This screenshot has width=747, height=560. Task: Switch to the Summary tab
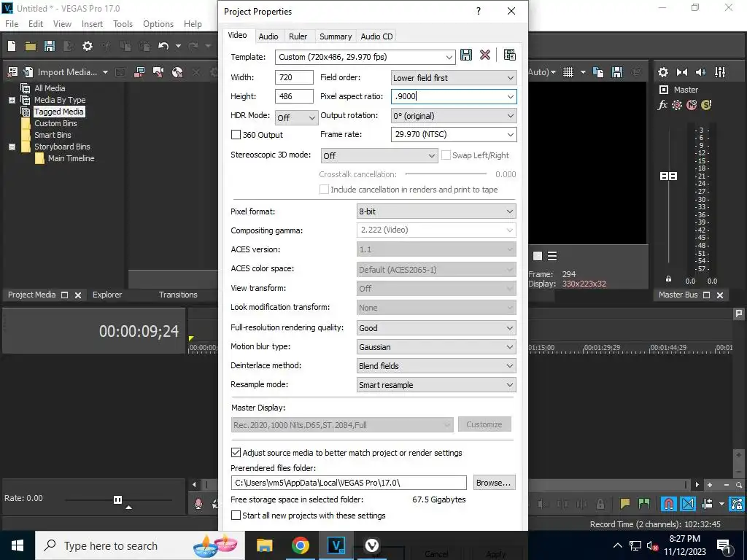coord(336,36)
